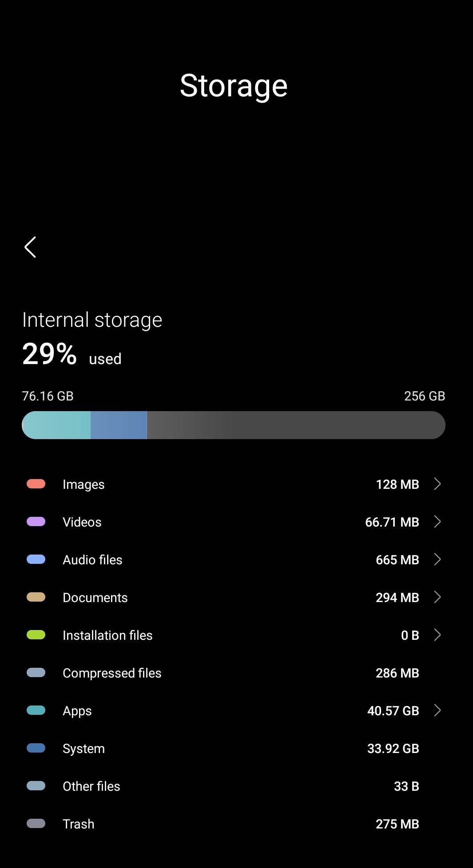This screenshot has height=868, width=473.
Task: Tap the tan Documents pill icon
Action: coord(36,597)
